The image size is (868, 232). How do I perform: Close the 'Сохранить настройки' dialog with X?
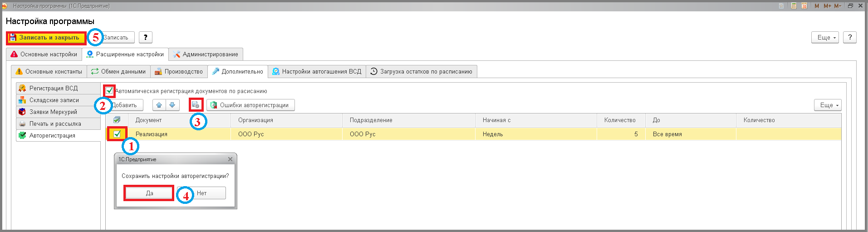[x=230, y=159]
